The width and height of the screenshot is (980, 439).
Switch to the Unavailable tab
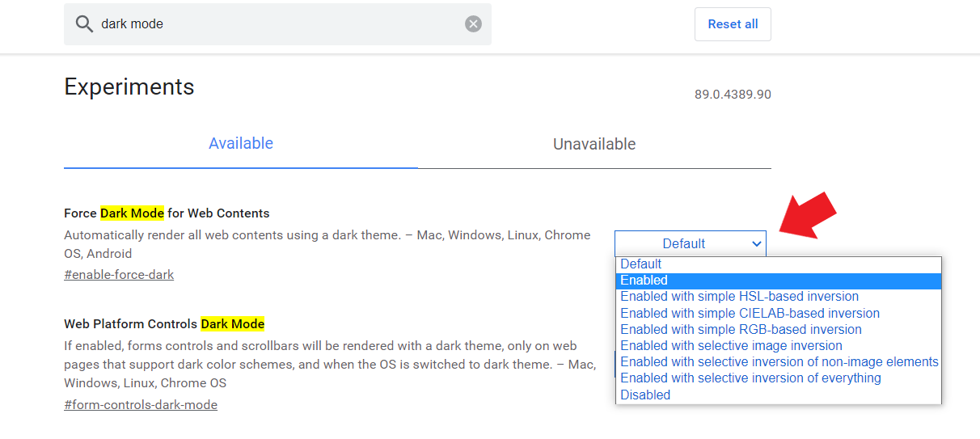click(594, 144)
